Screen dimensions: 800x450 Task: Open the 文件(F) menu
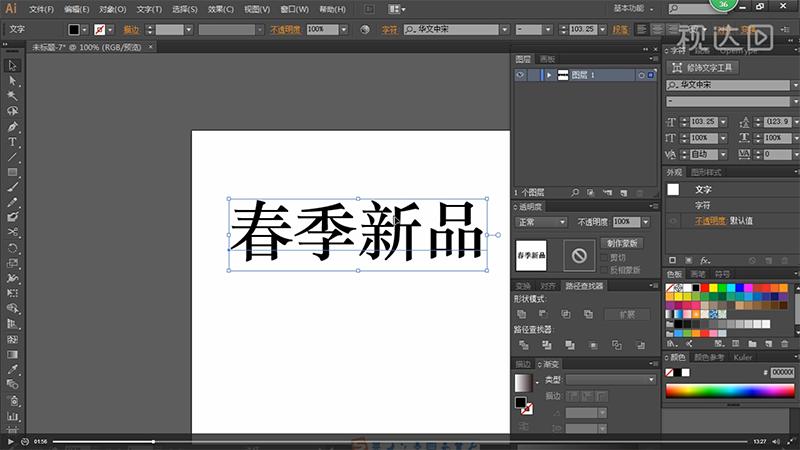(x=41, y=9)
